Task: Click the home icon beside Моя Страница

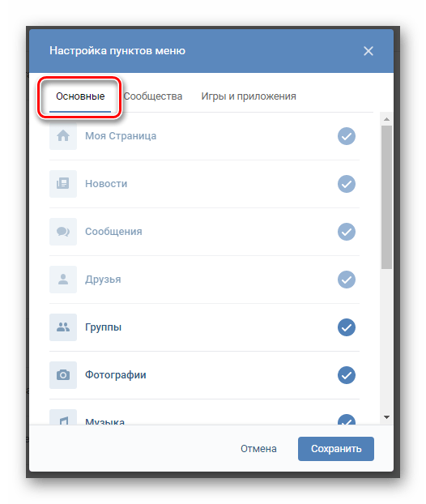Action: point(63,136)
